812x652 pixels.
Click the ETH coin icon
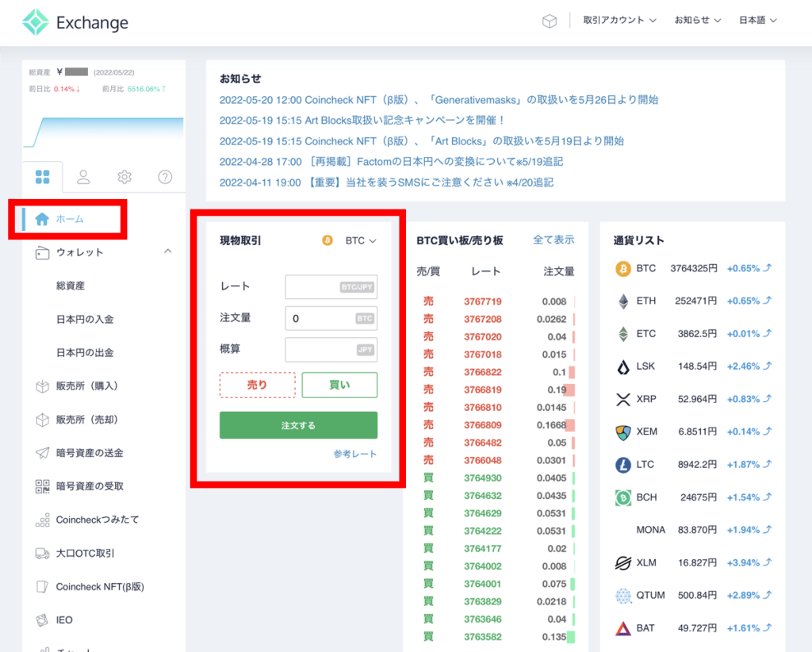pyautogui.click(x=623, y=301)
